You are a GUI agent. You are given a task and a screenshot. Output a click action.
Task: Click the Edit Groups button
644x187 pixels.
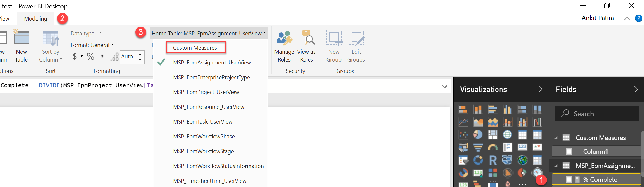tap(356, 46)
